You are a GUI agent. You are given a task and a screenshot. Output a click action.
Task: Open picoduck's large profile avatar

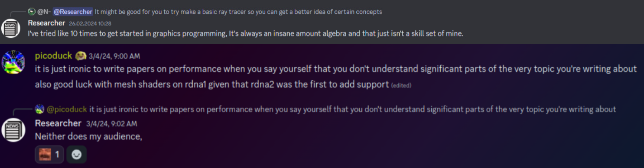[x=13, y=62]
